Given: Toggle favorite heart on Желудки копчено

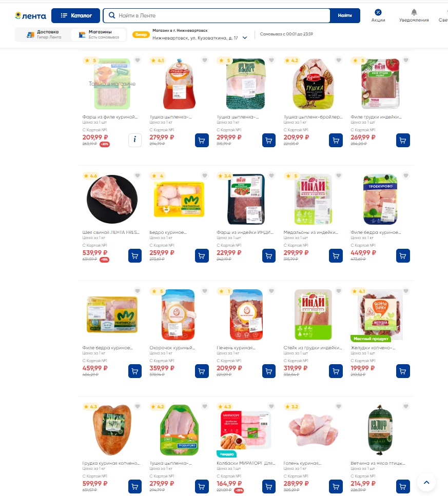Looking at the screenshot, I should [406, 291].
